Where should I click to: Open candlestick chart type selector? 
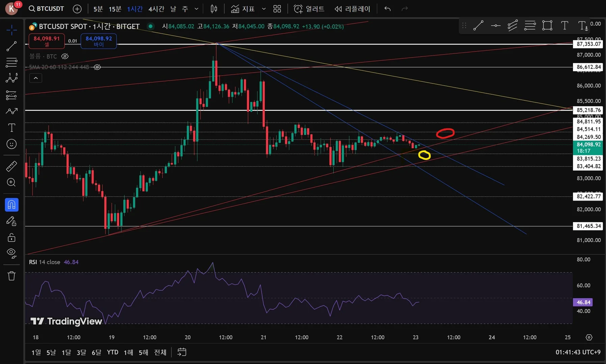(x=214, y=9)
